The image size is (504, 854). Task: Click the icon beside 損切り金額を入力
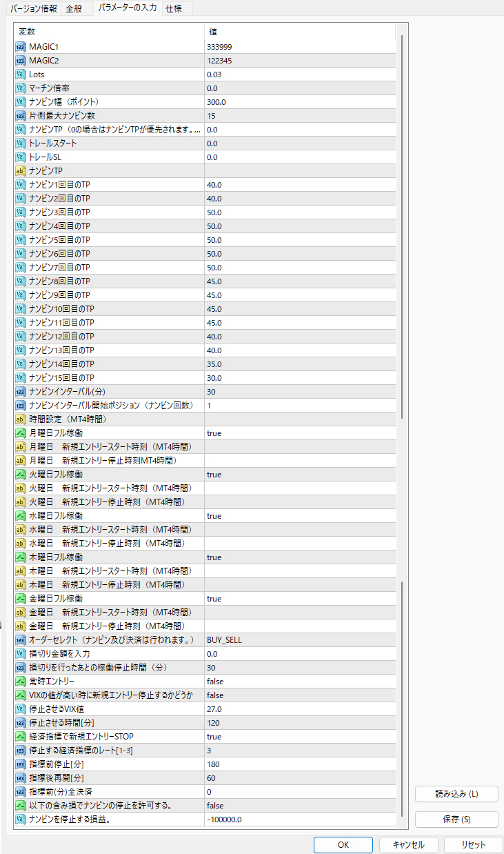[20, 654]
